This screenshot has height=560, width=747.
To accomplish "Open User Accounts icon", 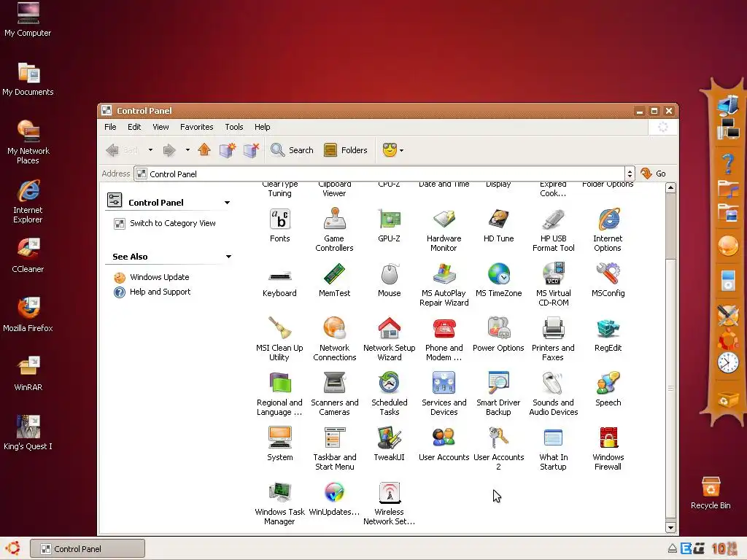I will [x=444, y=444].
